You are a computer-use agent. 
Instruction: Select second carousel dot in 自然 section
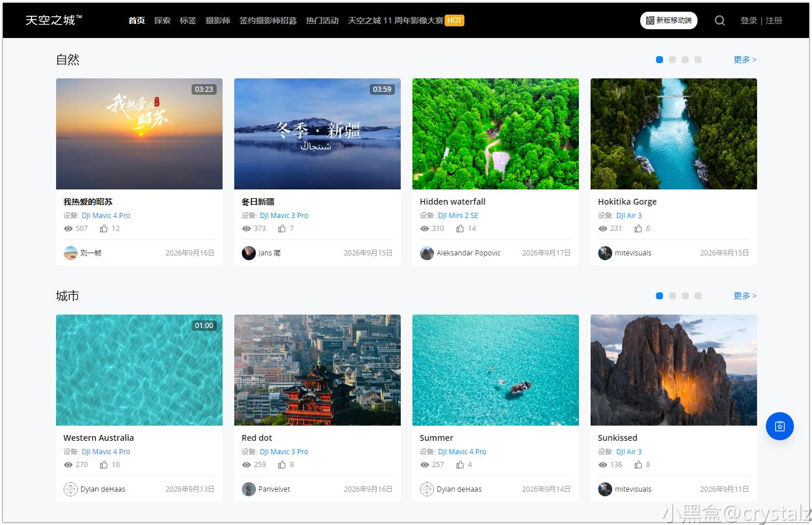click(x=672, y=60)
